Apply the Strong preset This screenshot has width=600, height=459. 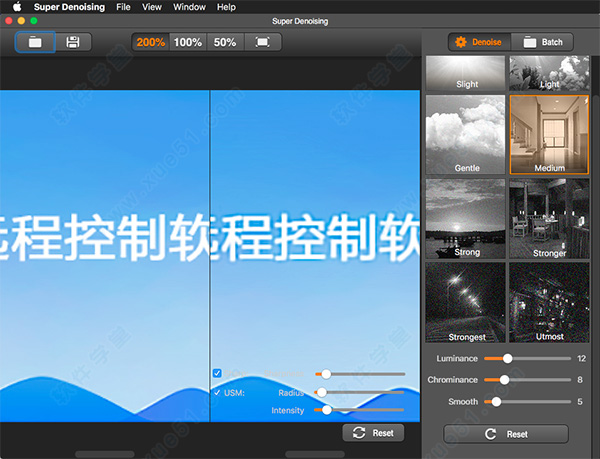click(465, 219)
